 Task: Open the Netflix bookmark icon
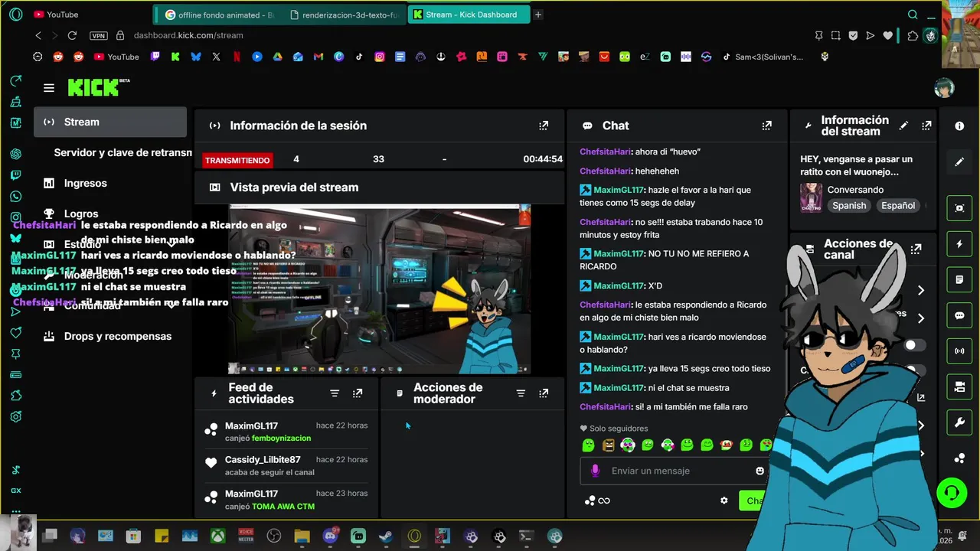(x=237, y=57)
